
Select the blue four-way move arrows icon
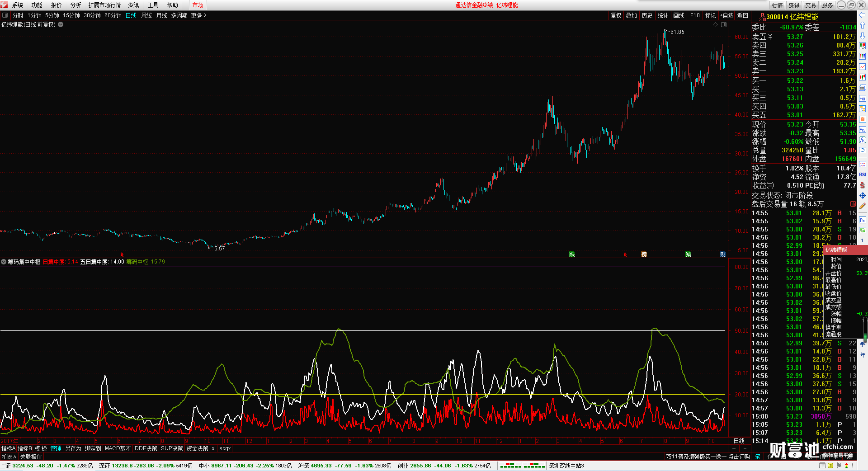point(862,195)
